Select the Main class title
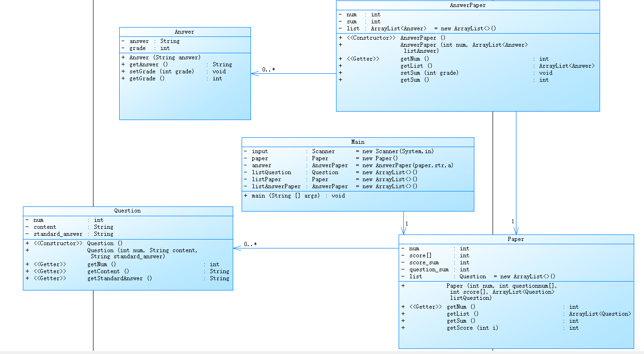644x354 pixels. click(x=358, y=142)
